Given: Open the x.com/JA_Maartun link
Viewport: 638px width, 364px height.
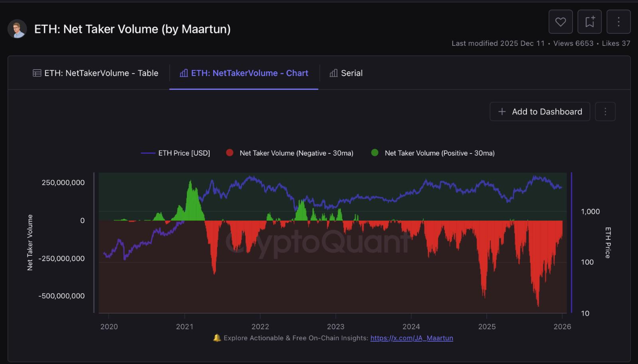Looking at the screenshot, I should pos(412,338).
